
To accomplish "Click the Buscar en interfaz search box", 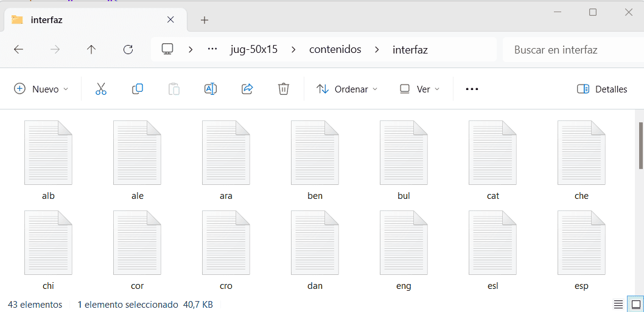I will point(569,50).
